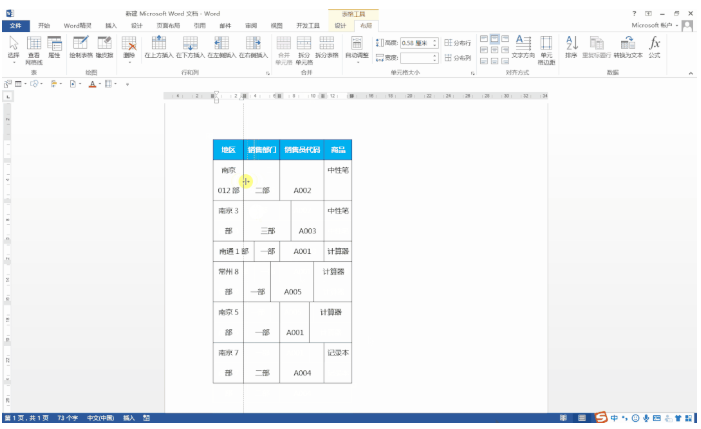Click the row height input field
This screenshot has height=429, width=701.
416,43
